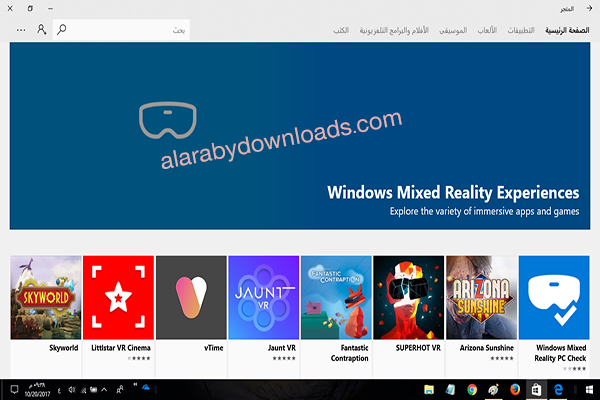Click the volume speaker tray icon
This screenshot has width=600, height=400.
pyautogui.click(x=72, y=390)
